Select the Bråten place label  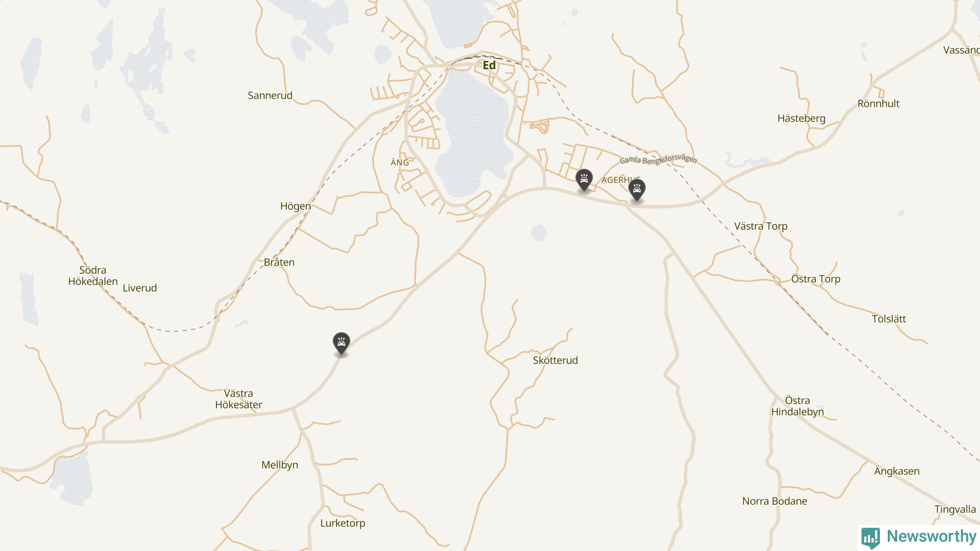pyautogui.click(x=279, y=262)
